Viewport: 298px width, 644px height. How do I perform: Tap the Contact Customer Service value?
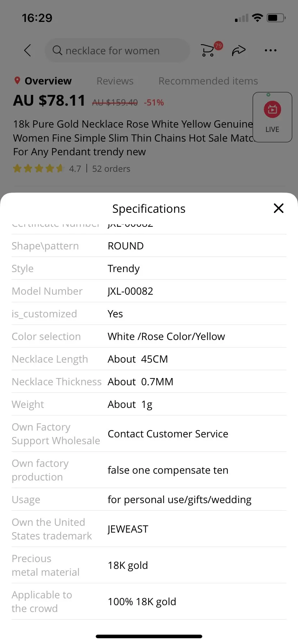coord(168,434)
